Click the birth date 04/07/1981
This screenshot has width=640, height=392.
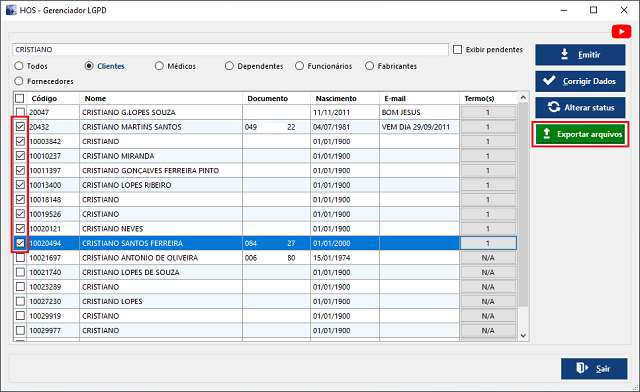click(331, 127)
